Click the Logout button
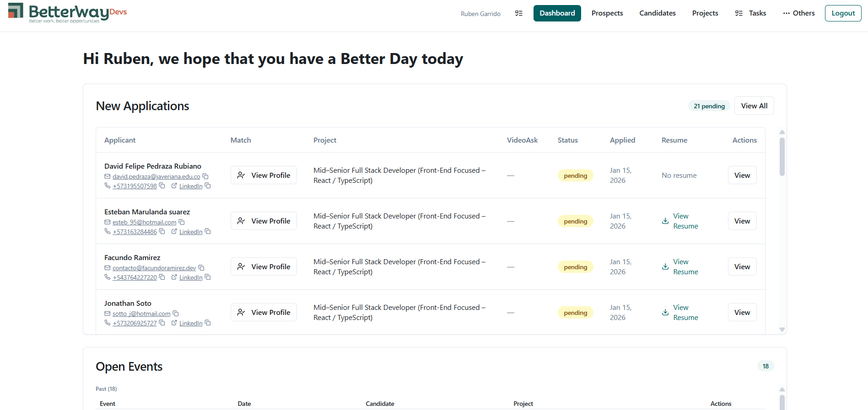The width and height of the screenshot is (868, 410). click(843, 13)
